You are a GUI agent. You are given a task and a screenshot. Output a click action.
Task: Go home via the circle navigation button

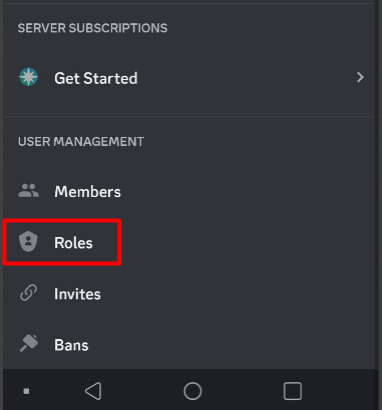(193, 391)
